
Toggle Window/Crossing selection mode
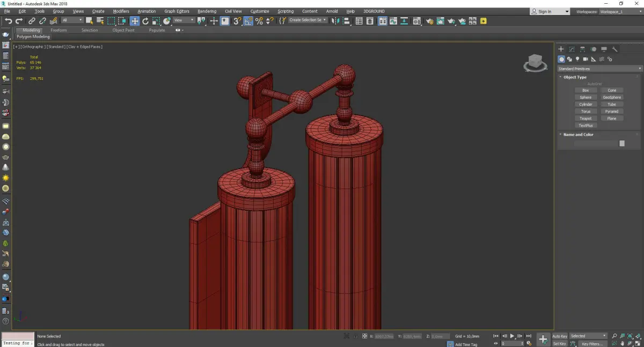[122, 21]
